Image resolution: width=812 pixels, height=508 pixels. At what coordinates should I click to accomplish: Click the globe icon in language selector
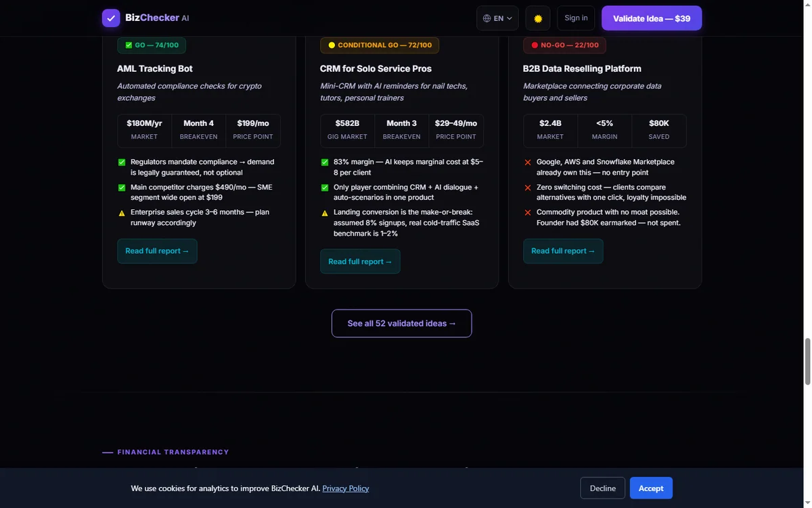point(487,18)
